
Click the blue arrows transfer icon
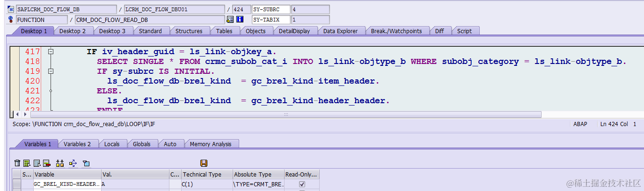73,163
